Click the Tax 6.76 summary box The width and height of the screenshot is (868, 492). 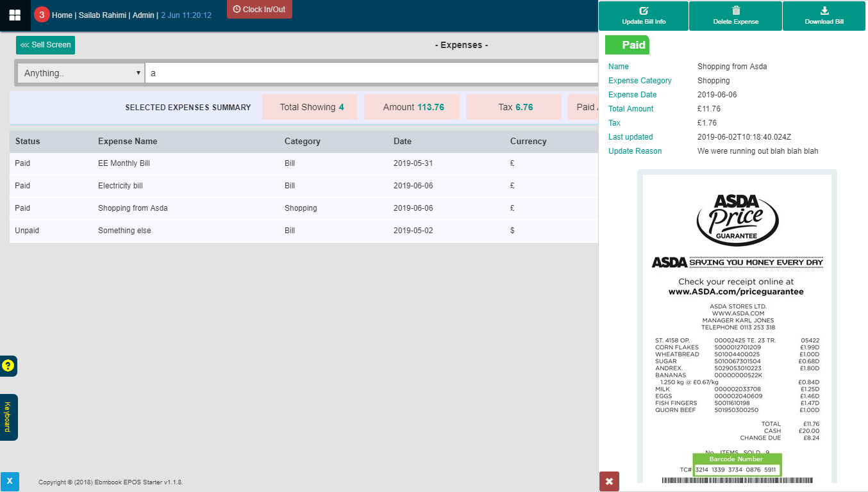pos(514,107)
